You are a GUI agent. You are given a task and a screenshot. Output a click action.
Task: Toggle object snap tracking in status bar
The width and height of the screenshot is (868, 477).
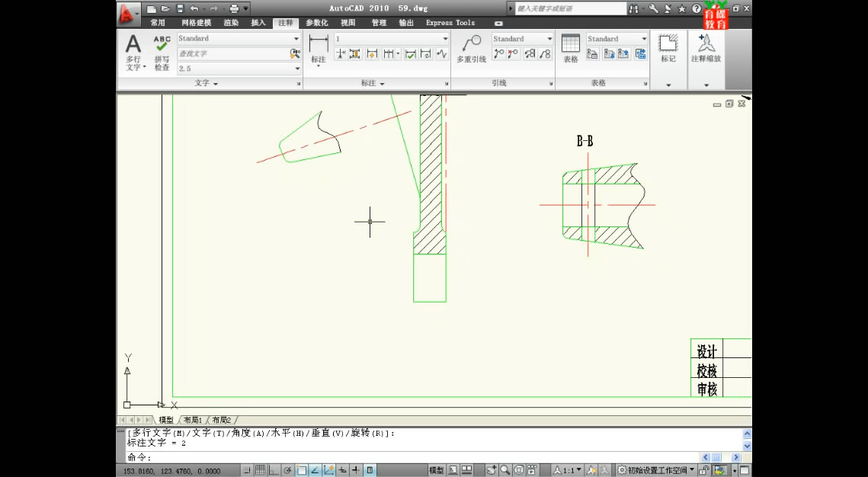[x=315, y=470]
